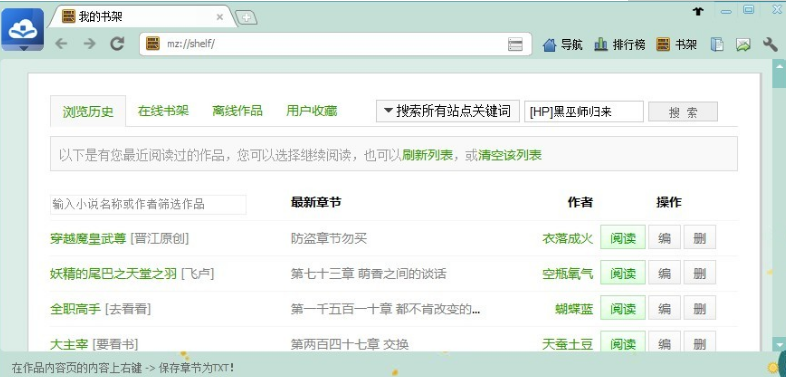786x377 pixels.
Task: Open 书架 from the toolbar
Action: pos(677,45)
